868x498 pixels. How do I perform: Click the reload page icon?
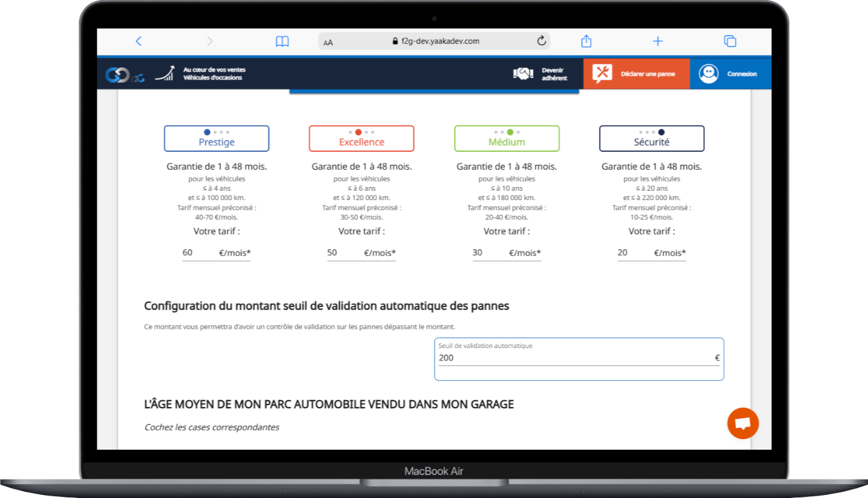coord(541,41)
